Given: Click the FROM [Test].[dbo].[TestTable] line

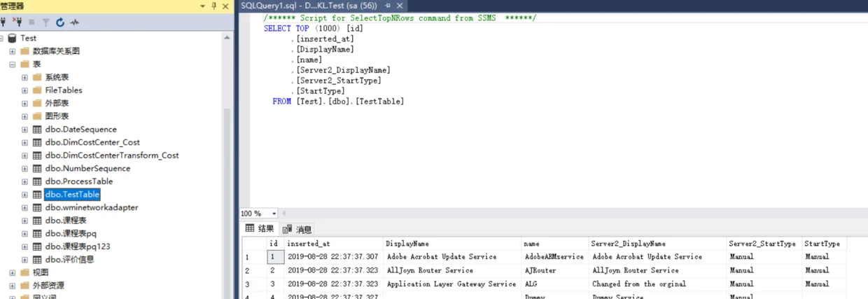Looking at the screenshot, I should (338, 102).
